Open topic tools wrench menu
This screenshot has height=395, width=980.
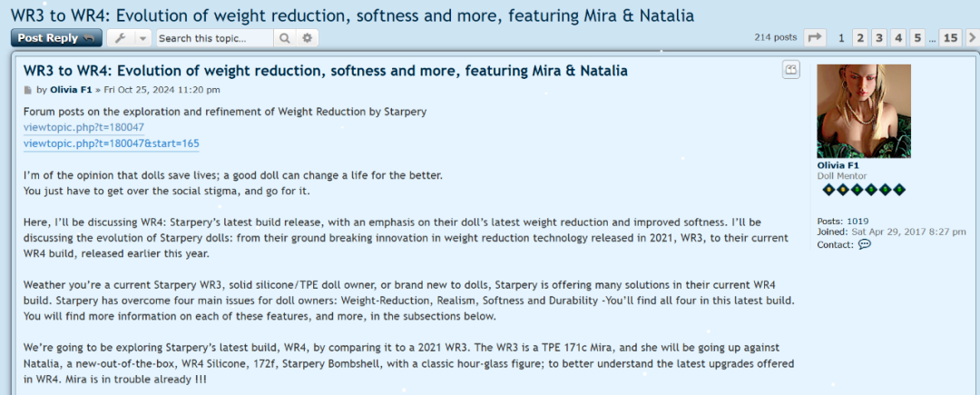(x=121, y=38)
